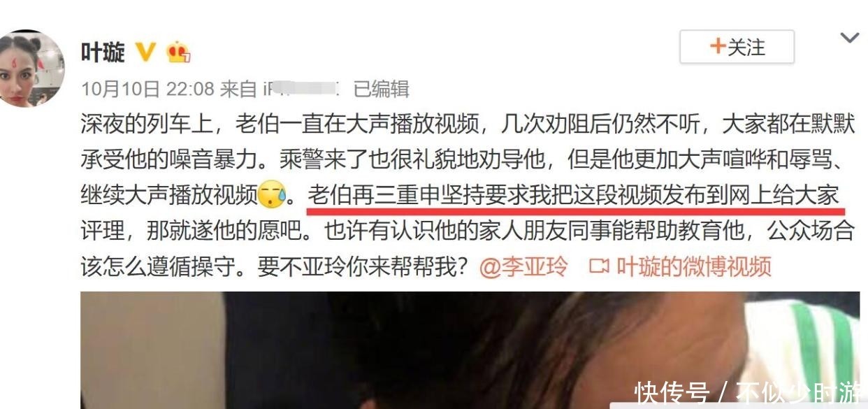The width and height of the screenshot is (868, 409).
Task: Click the 快传号 watermark text
Action: (x=672, y=393)
